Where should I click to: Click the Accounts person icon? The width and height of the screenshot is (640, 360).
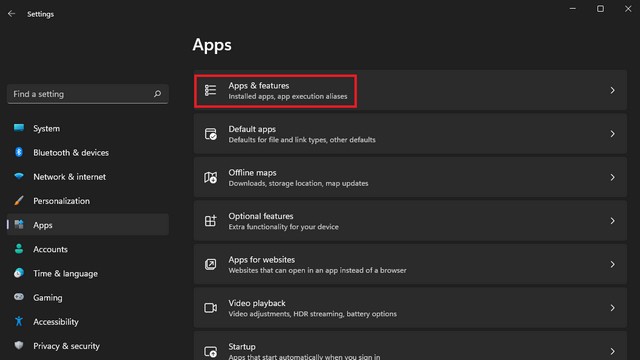pyautogui.click(x=19, y=249)
